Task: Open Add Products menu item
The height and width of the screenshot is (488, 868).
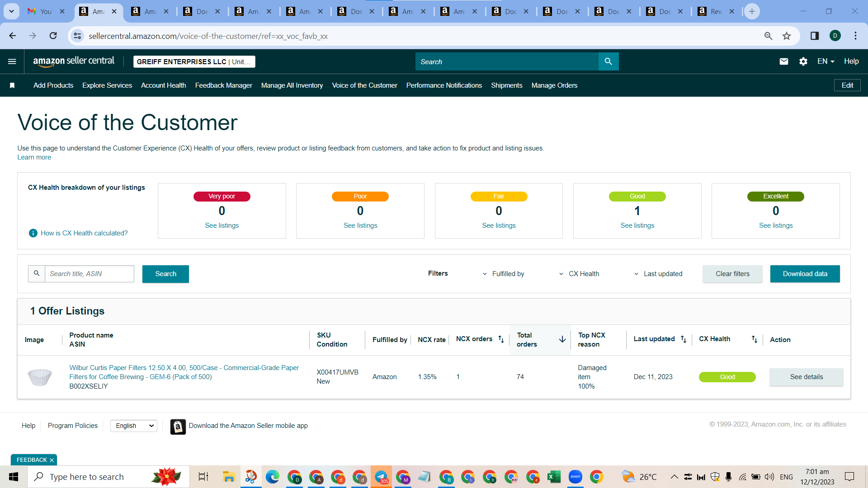Action: 53,85
